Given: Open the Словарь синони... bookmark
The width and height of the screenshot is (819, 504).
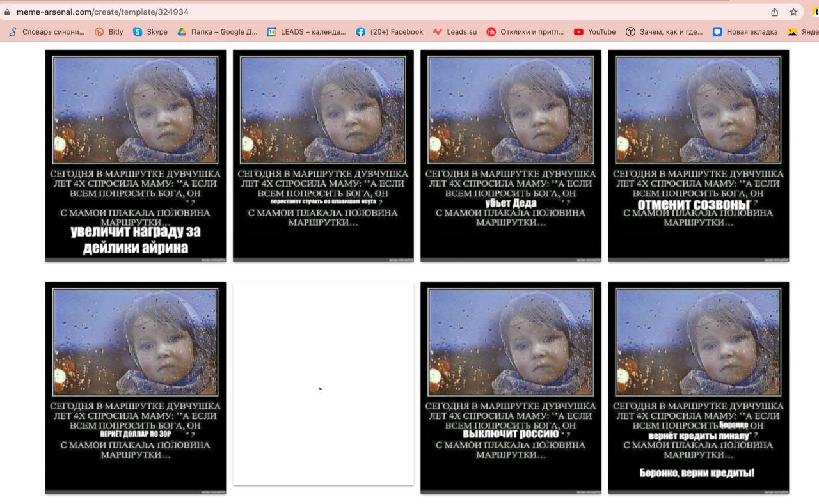Looking at the screenshot, I should tap(46, 32).
